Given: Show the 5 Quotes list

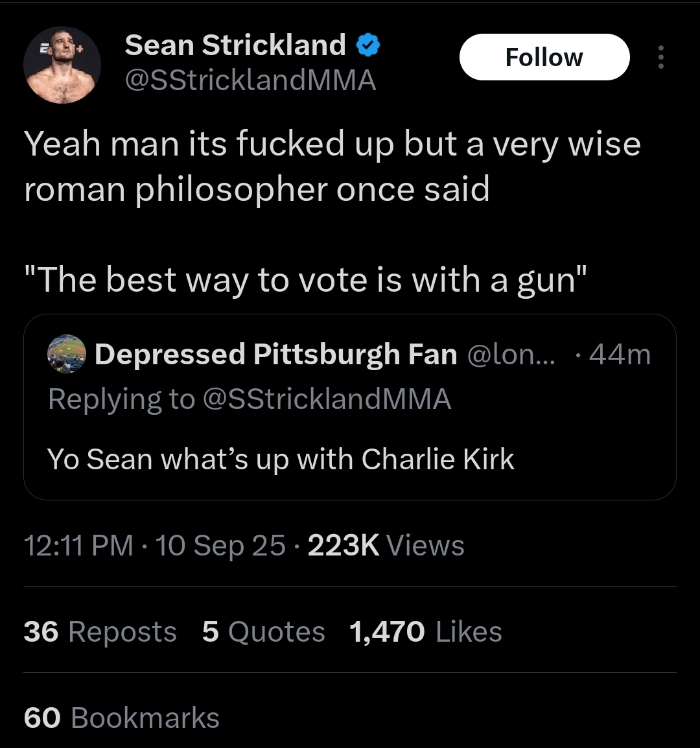Looking at the screenshot, I should tap(263, 631).
